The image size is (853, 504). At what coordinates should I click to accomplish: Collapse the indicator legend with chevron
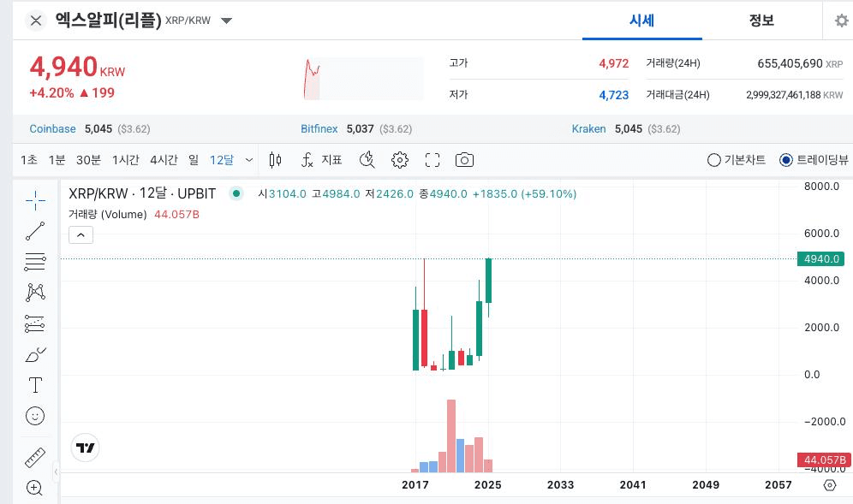click(81, 234)
